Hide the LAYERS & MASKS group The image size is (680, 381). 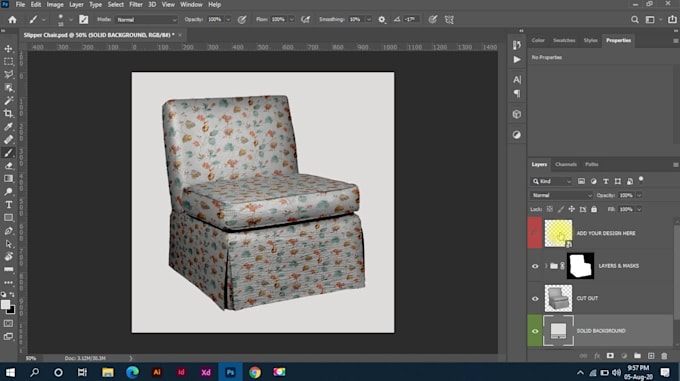[x=535, y=266]
